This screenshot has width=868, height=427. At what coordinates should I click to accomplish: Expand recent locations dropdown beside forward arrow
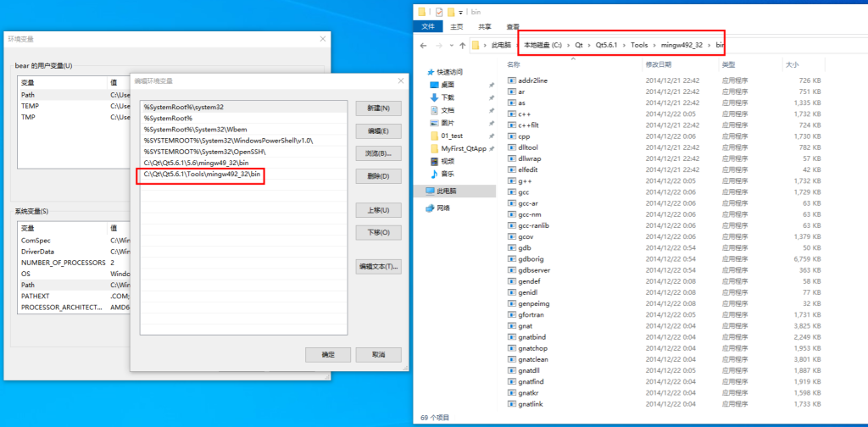click(450, 45)
